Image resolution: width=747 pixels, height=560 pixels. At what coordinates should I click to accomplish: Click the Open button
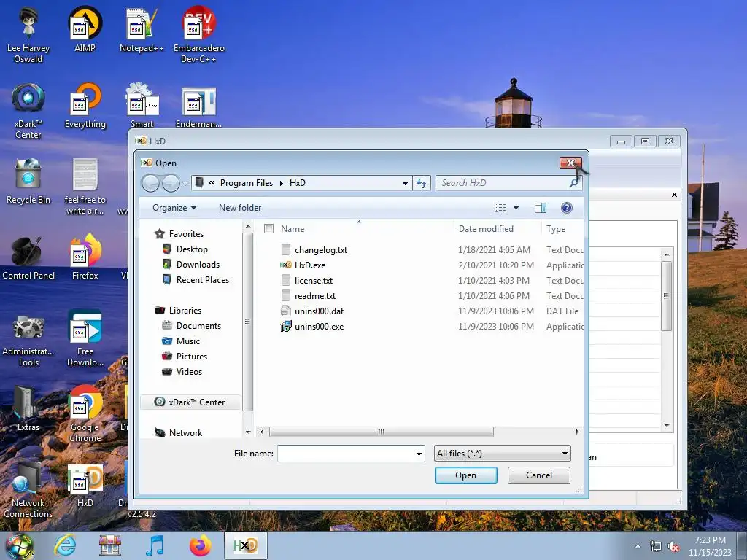pyautogui.click(x=466, y=475)
